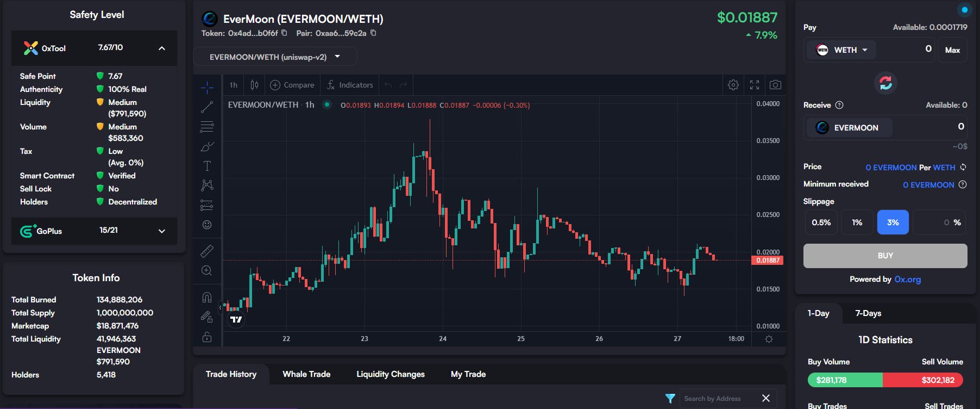Open the chart patterns tool
The width and height of the screenshot is (980, 409).
click(207, 185)
